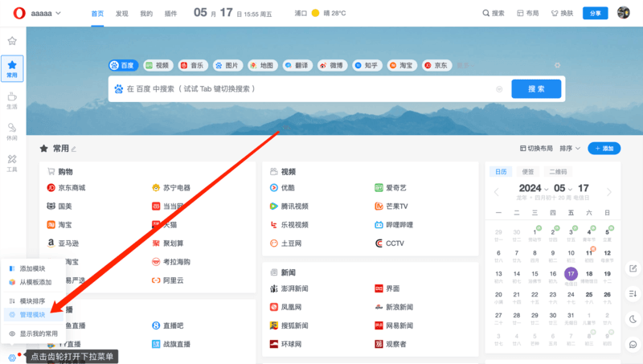Open the edit note icon on right edge
This screenshot has width=643, height=364.
(x=633, y=268)
